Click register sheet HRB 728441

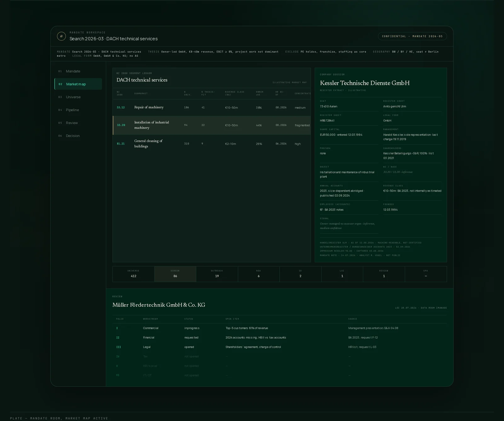coord(327,121)
